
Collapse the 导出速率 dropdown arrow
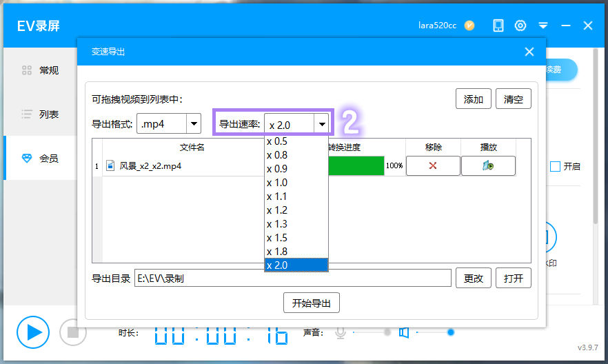coord(322,124)
